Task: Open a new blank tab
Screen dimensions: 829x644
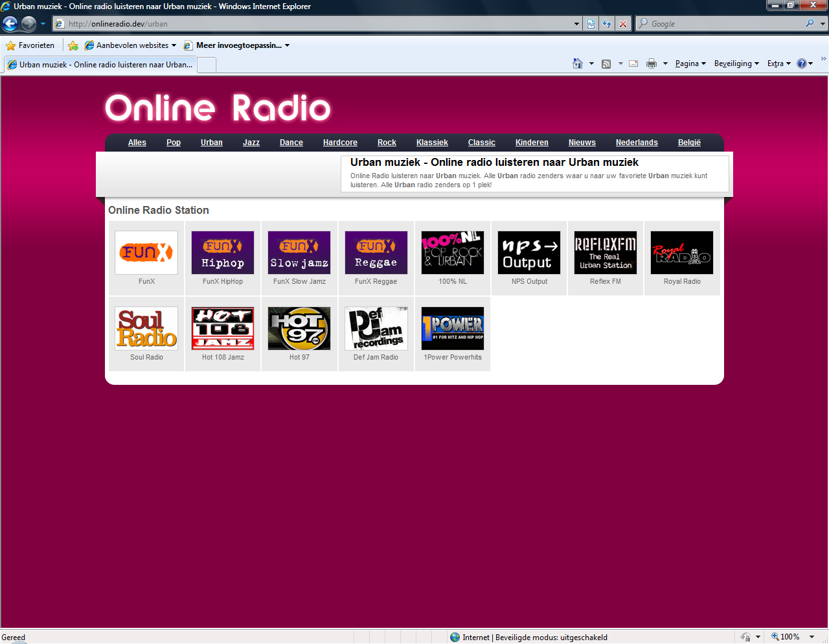Action: point(207,65)
